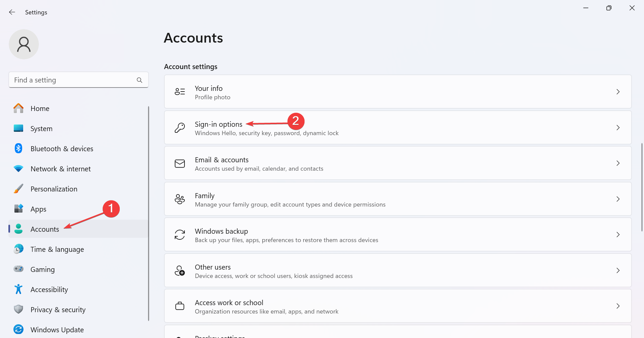Expand Sign-in options chevron arrow
The height and width of the screenshot is (338, 644).
[618, 128]
